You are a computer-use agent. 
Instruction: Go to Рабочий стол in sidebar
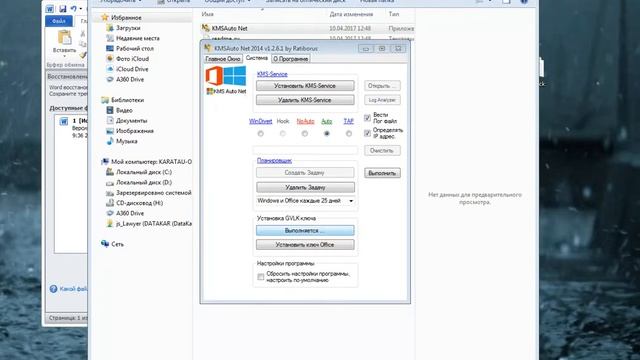tap(135, 48)
